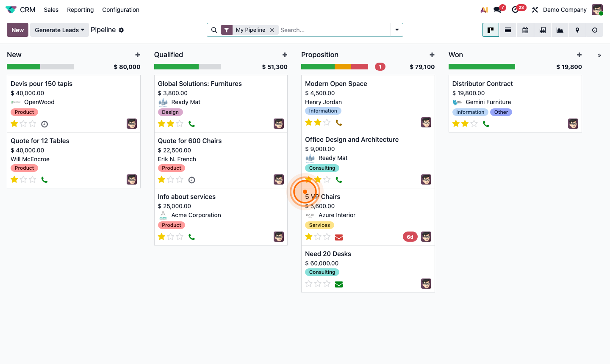The width and height of the screenshot is (610, 364).
Task: Switch to the pivot view
Action: 542,30
